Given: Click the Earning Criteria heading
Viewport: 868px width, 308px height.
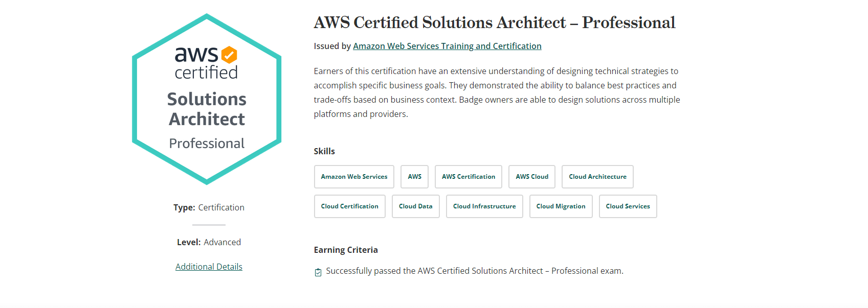Looking at the screenshot, I should [346, 250].
